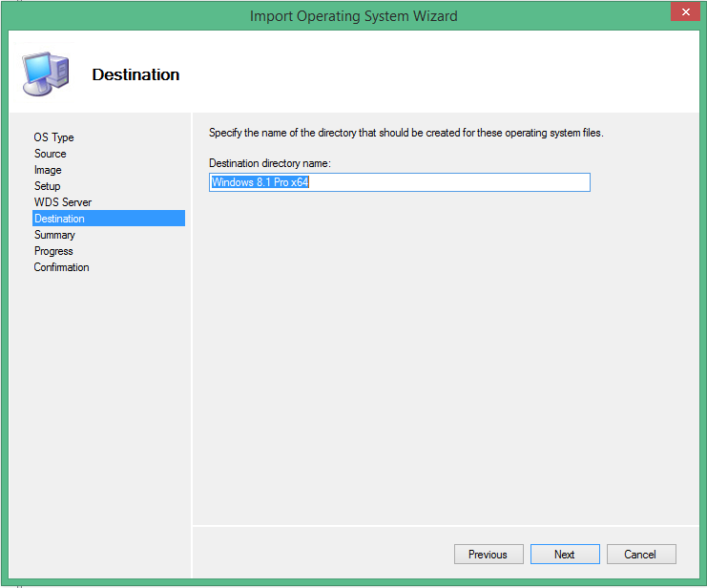The height and width of the screenshot is (588, 707).
Task: Click the 'Destination directory name:' label
Action: tap(270, 164)
